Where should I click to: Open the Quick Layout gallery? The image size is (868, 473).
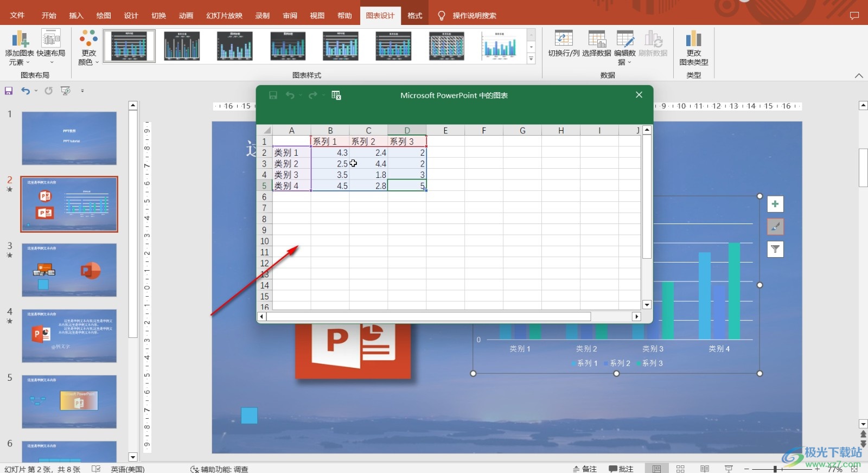51,48
